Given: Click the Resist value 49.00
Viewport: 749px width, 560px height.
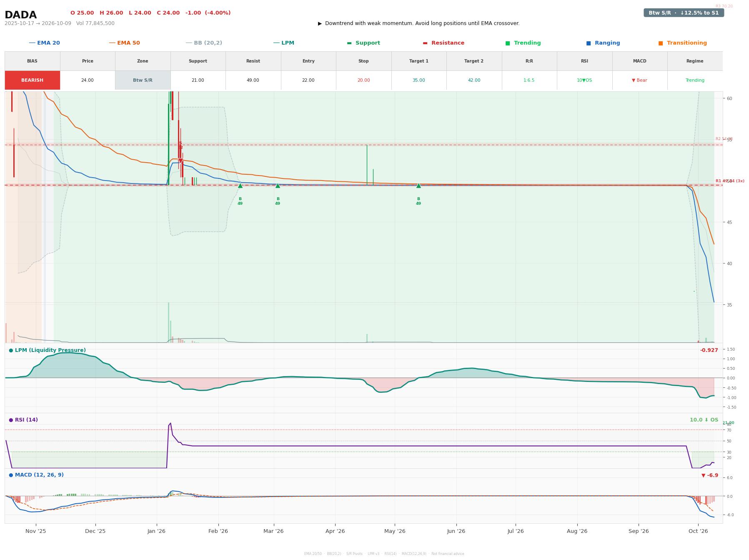Looking at the screenshot, I should click(253, 80).
